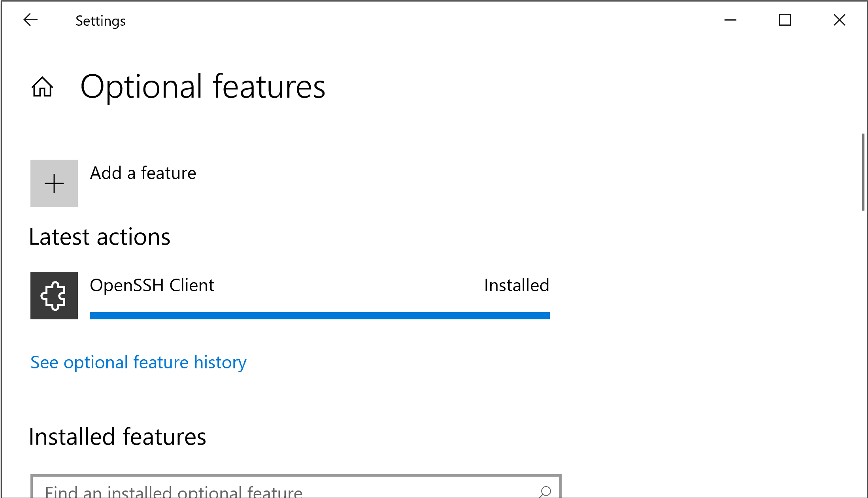The image size is (868, 498).
Task: Click the restore window button
Action: click(785, 20)
